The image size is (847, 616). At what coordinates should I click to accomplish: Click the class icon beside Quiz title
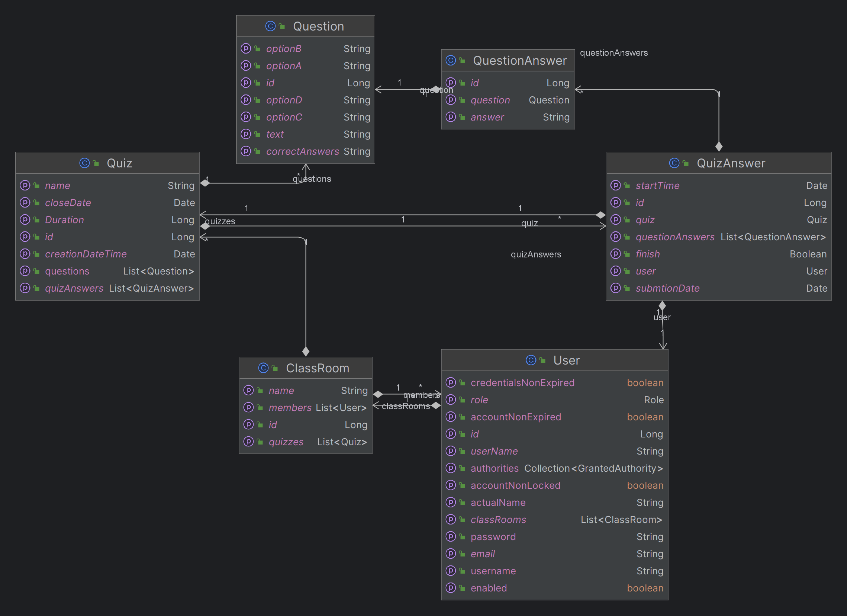(84, 163)
